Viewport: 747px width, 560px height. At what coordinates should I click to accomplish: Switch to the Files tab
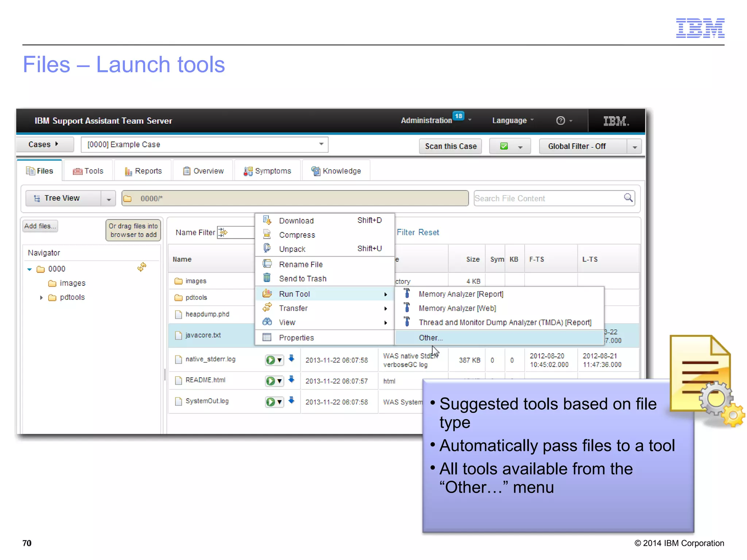tap(40, 171)
